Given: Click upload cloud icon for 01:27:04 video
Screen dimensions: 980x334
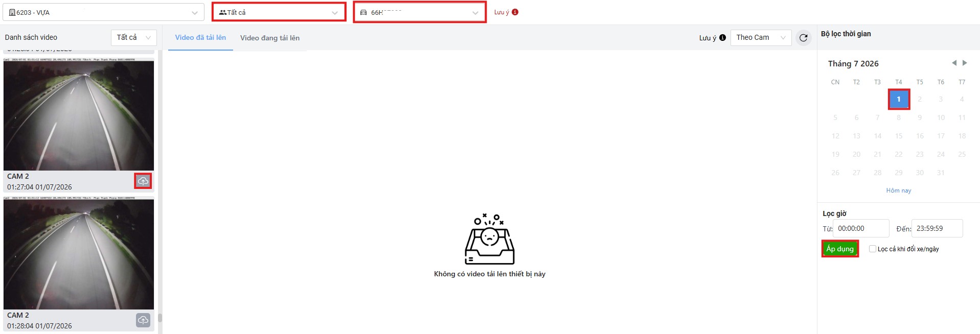Looking at the screenshot, I should [143, 181].
